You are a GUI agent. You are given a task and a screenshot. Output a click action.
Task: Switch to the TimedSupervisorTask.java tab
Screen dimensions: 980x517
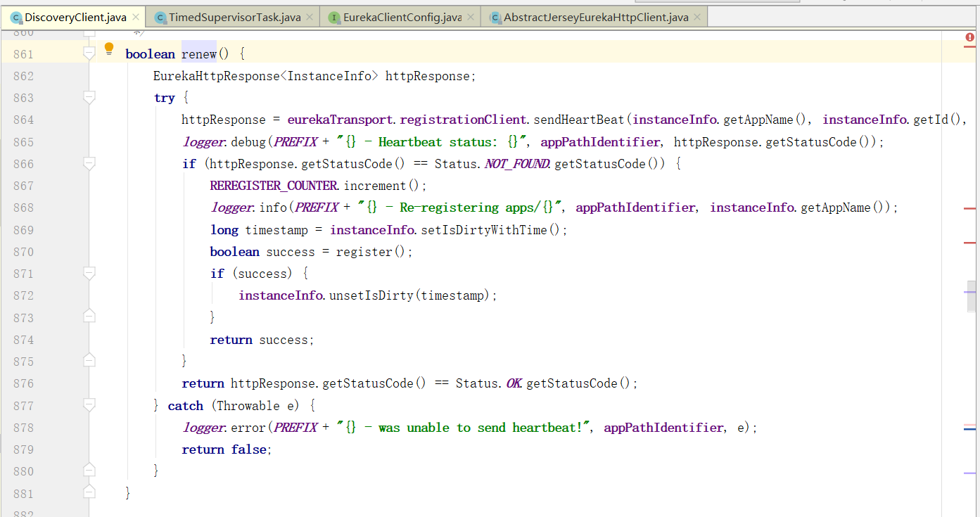coord(234,18)
